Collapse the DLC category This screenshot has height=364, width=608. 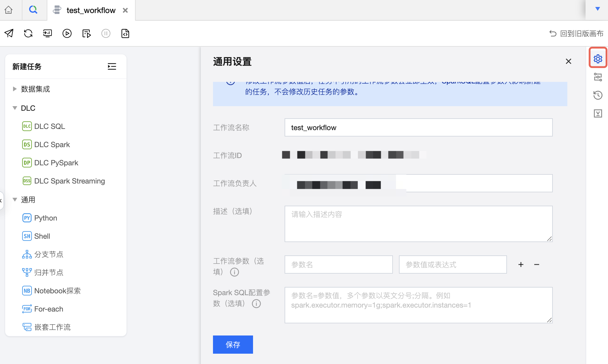[15, 108]
